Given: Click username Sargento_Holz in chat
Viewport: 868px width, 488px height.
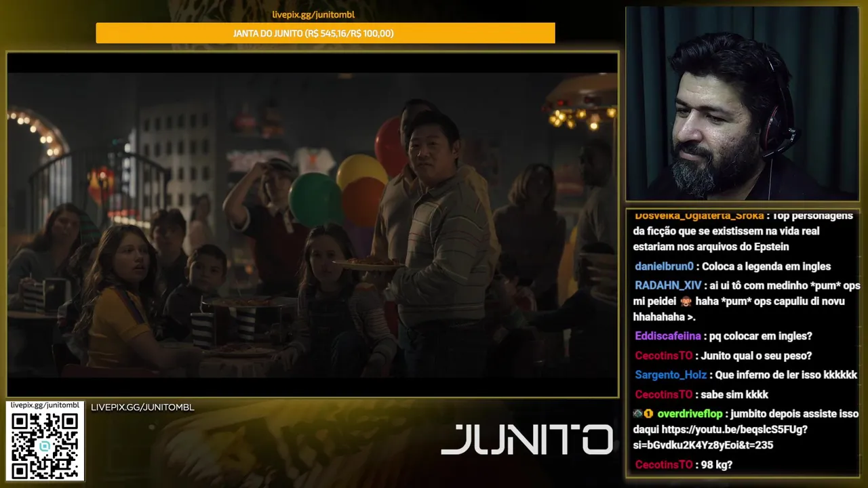Looking at the screenshot, I should tap(671, 375).
